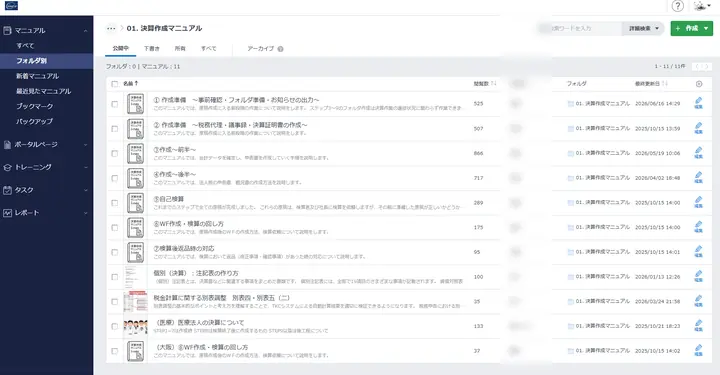
Task: Click the レポート chart icon in sidebar
Action: point(7,213)
